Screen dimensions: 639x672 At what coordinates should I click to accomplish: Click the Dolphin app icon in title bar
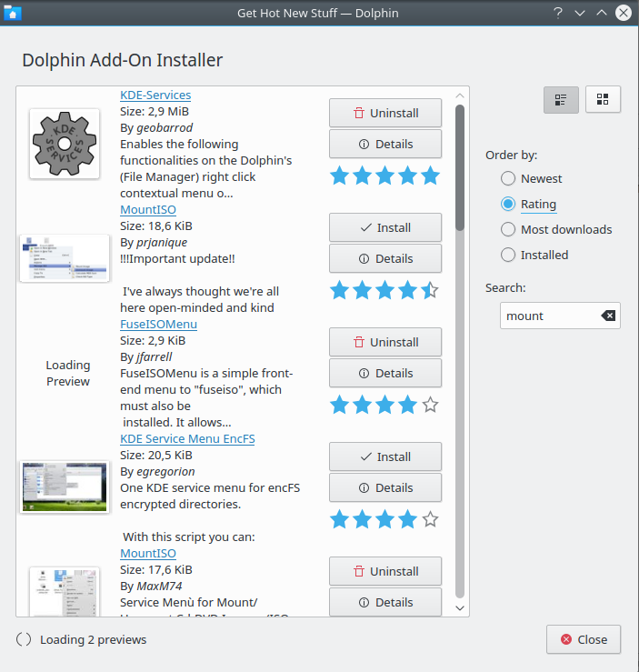click(x=13, y=13)
